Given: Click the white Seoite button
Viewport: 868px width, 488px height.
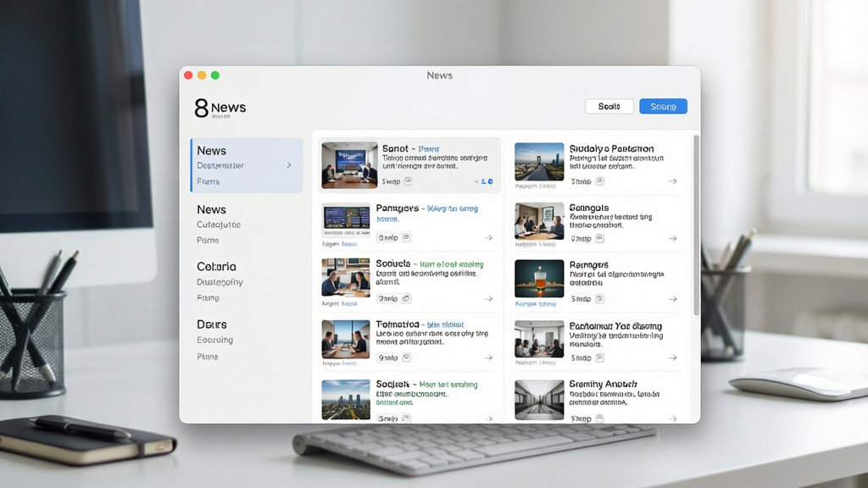Looking at the screenshot, I should coord(609,106).
